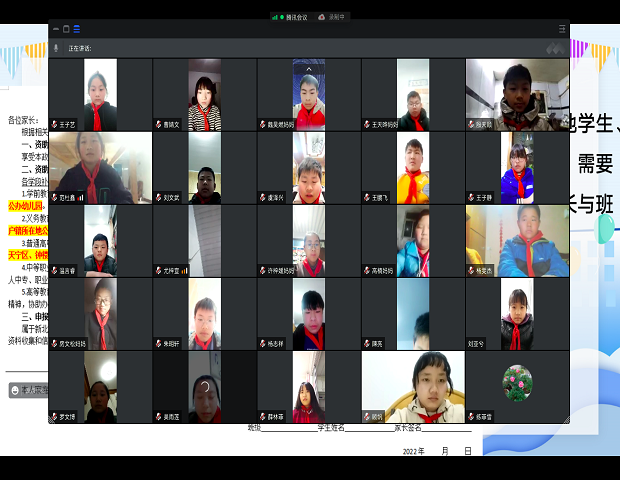Select video tile of boy in yellow vest
The width and height of the screenshot is (620, 480).
pos(413,168)
